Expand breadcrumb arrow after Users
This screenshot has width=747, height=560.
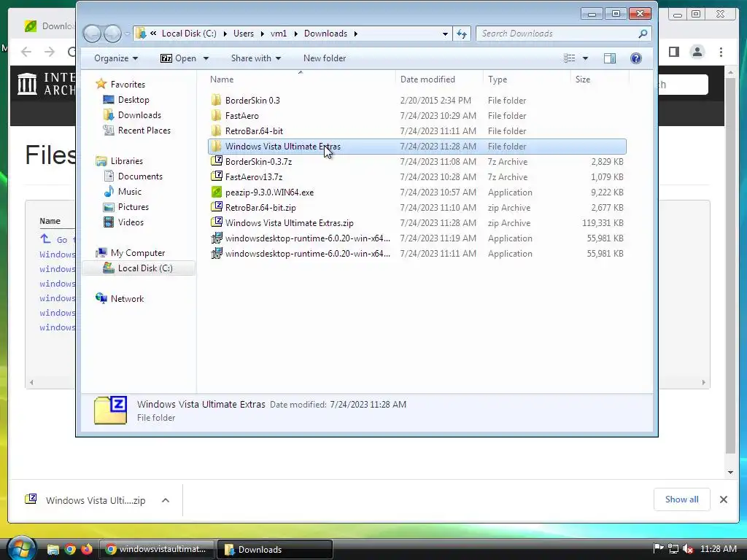(x=263, y=34)
